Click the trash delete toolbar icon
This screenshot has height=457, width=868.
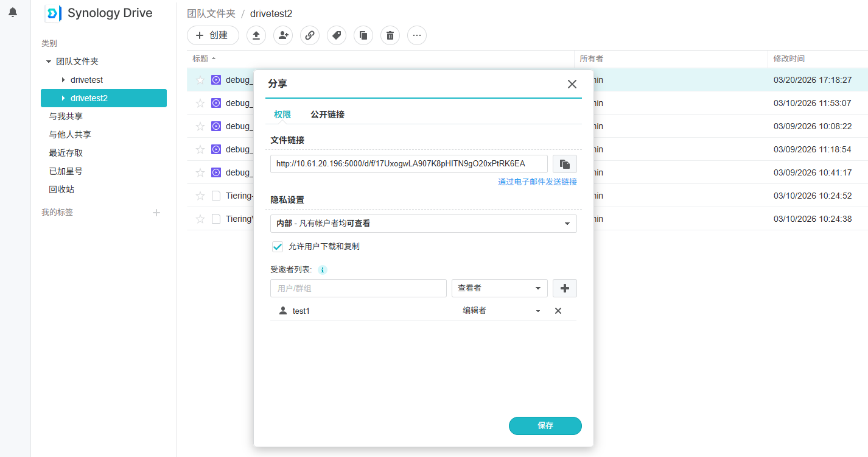390,35
